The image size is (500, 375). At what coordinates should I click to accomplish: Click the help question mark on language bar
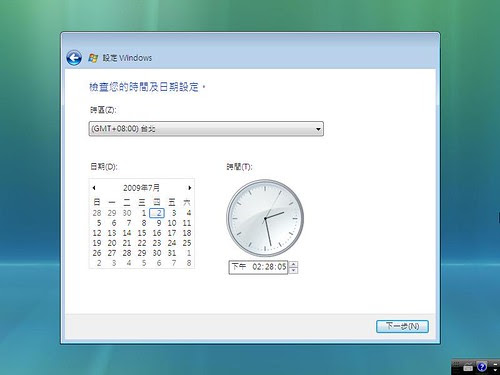(x=482, y=367)
